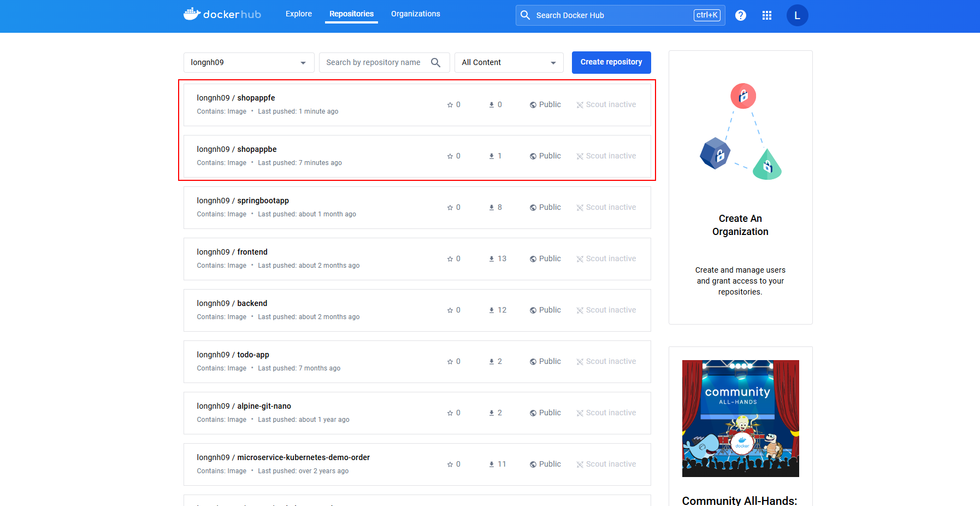Screen dimensions: 980x506
Task: Click the organization lock illustration
Action: pyautogui.click(x=741, y=132)
